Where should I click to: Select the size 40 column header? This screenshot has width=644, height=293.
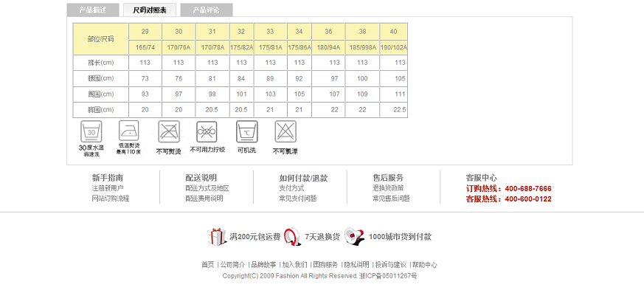393,32
